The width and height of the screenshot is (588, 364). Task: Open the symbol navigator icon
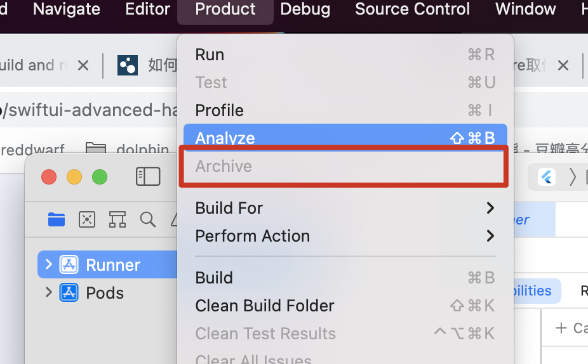pos(117,219)
